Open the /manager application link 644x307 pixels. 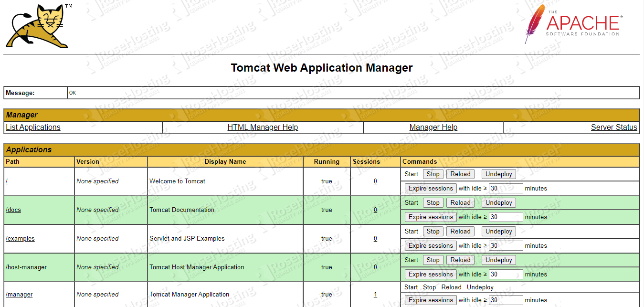click(19, 294)
